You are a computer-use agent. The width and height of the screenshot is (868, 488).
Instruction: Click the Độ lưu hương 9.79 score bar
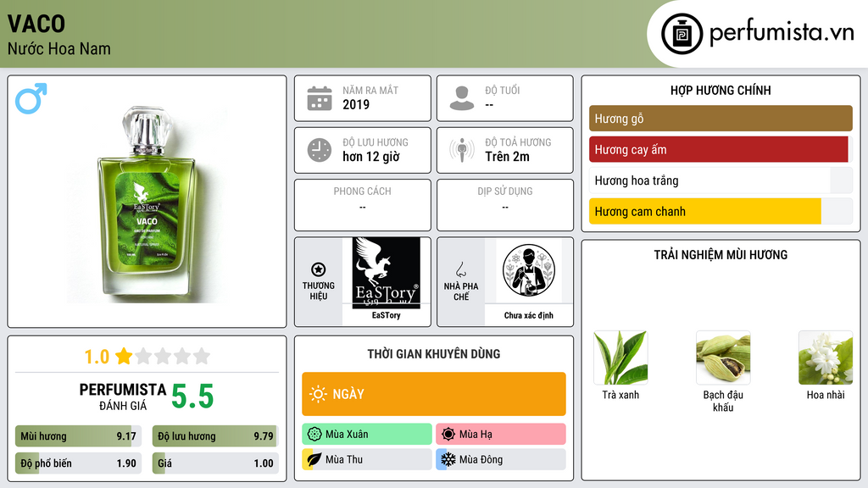[215, 436]
